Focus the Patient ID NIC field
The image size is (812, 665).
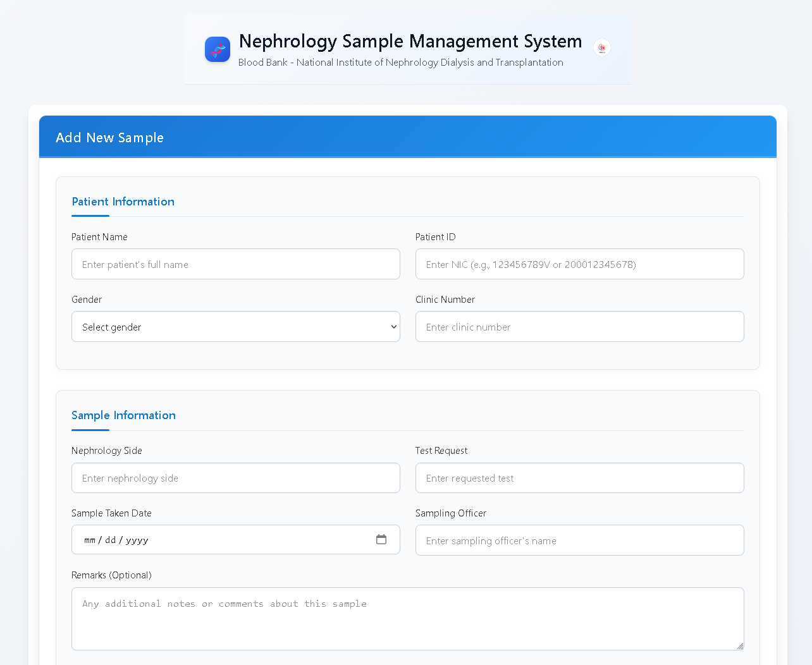pos(580,264)
